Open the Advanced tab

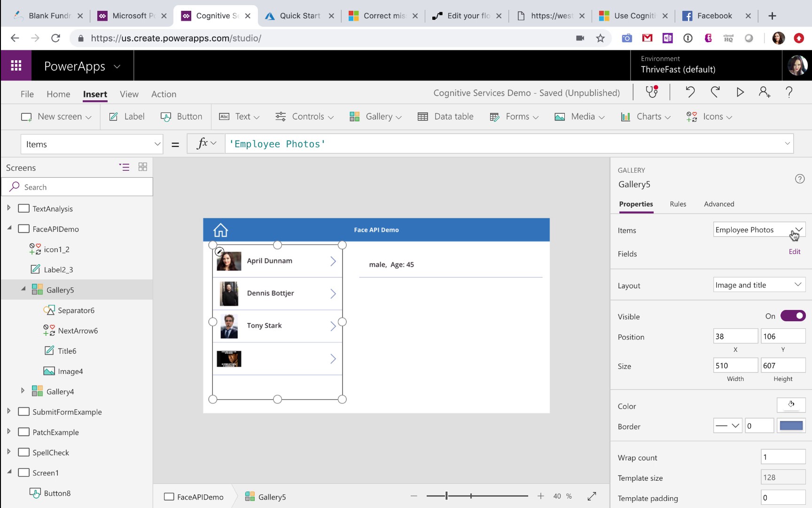click(x=719, y=204)
